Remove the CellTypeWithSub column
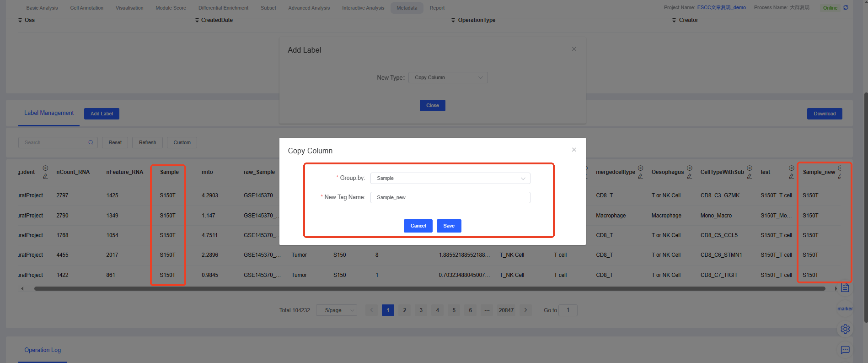This screenshot has width=868, height=363. pyautogui.click(x=750, y=168)
